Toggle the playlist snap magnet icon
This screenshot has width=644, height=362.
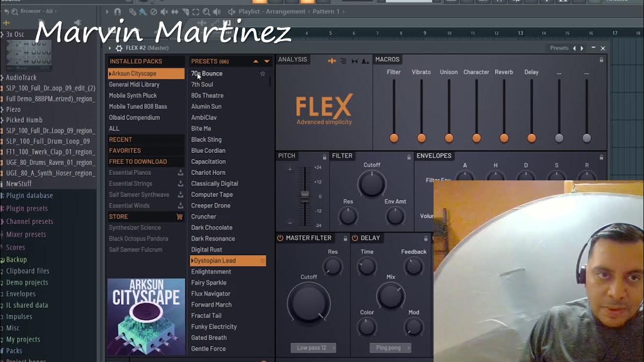pyautogui.click(x=118, y=12)
